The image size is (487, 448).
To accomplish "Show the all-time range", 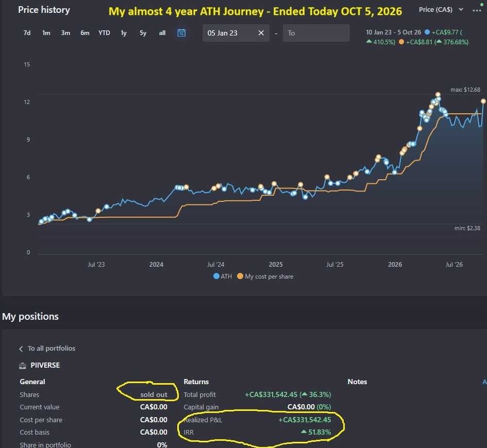I will pos(162,33).
